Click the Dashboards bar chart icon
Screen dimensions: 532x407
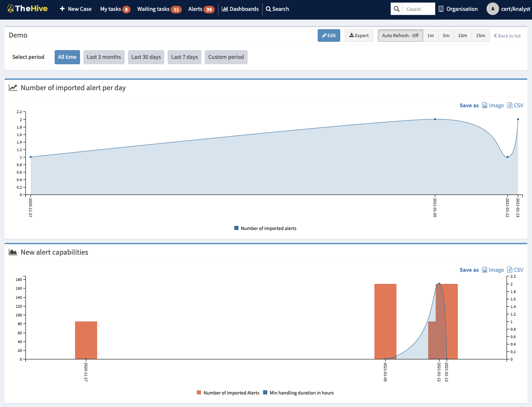click(x=224, y=8)
